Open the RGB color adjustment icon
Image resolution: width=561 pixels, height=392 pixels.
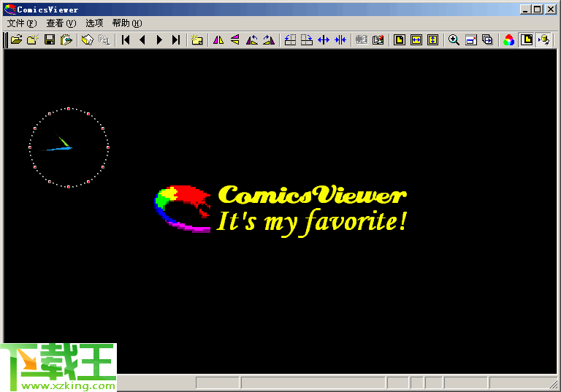508,39
